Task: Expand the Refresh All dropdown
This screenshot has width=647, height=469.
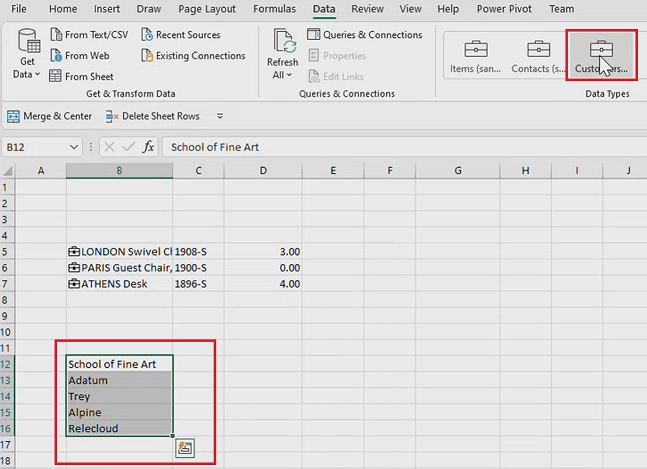Action: 281,75
